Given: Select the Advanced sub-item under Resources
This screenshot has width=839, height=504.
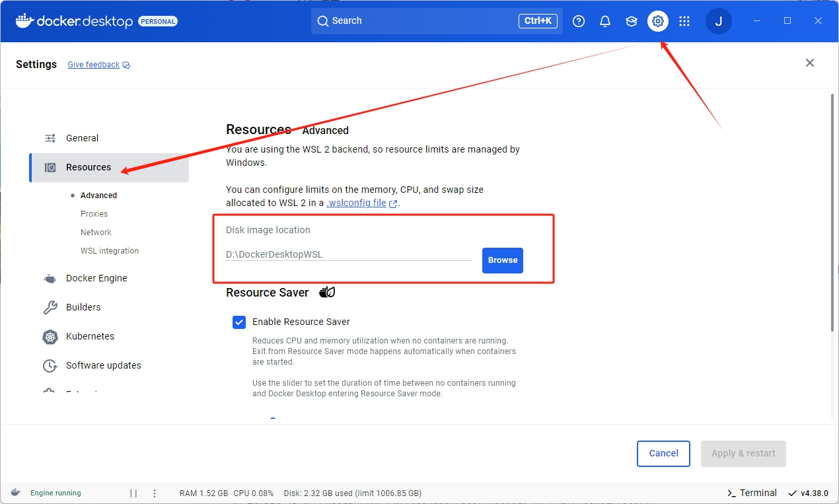Looking at the screenshot, I should click(98, 196).
